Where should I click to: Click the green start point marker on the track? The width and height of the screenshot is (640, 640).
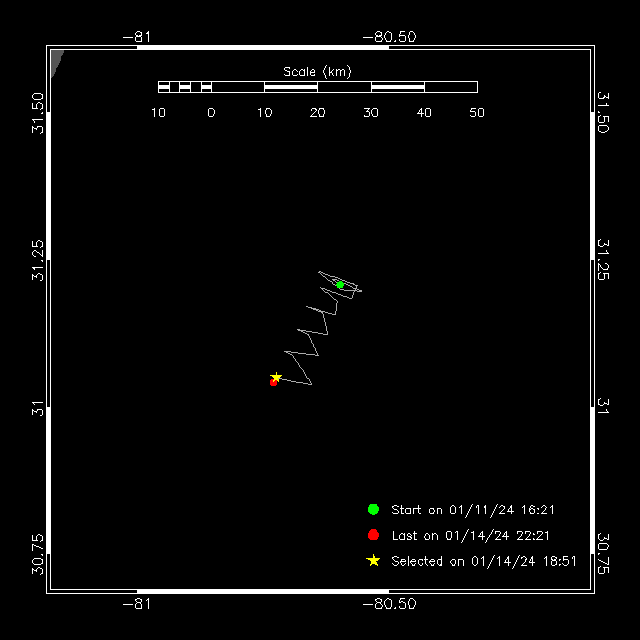[x=340, y=285]
